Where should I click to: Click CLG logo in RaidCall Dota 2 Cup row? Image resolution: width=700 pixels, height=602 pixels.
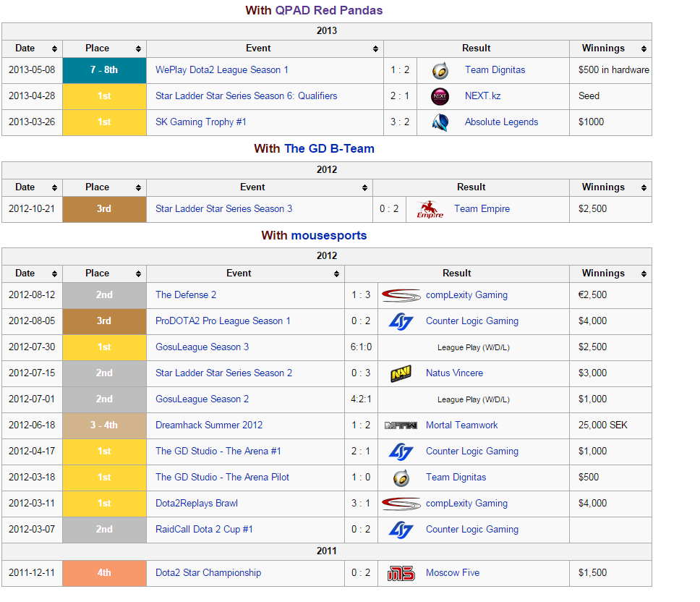click(x=401, y=530)
